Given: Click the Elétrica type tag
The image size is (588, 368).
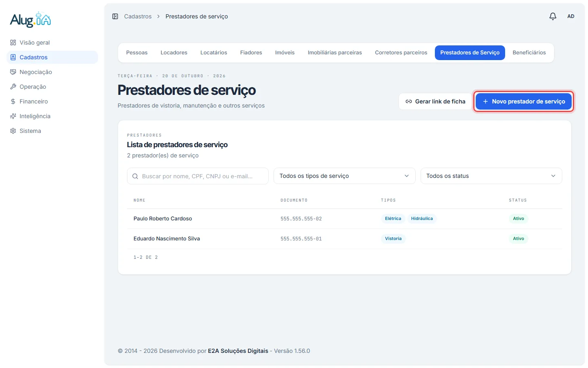Looking at the screenshot, I should 393,219.
